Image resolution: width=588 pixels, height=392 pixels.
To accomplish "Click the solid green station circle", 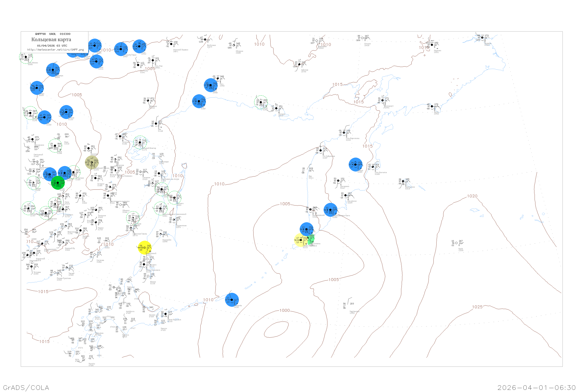I will (58, 183).
